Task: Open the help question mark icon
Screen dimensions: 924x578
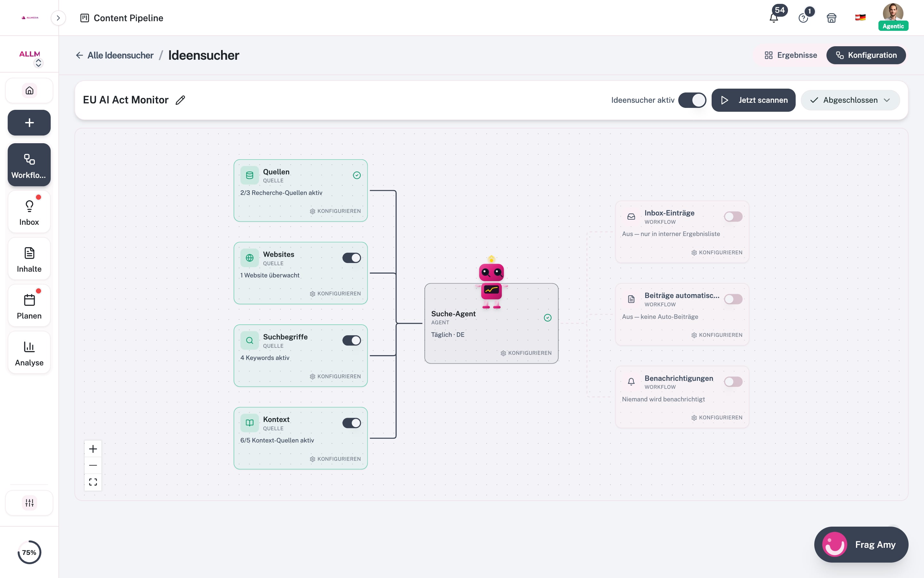Action: click(803, 18)
